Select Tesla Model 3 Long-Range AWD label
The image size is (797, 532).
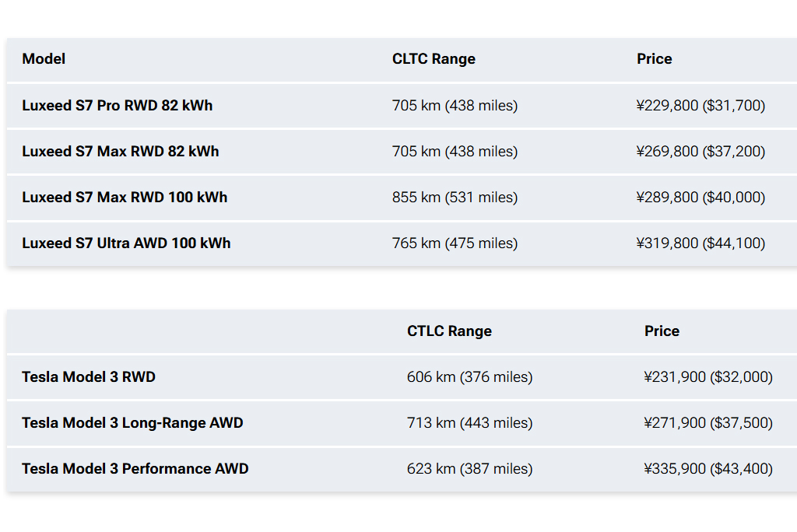point(132,423)
